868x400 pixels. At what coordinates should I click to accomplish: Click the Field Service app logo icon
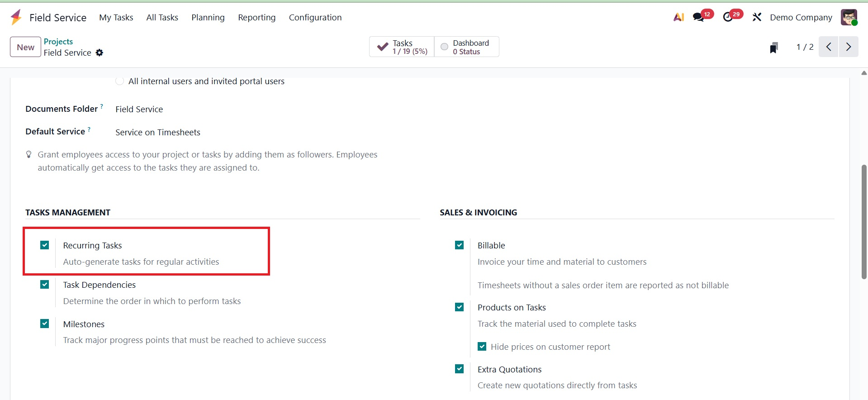click(16, 17)
